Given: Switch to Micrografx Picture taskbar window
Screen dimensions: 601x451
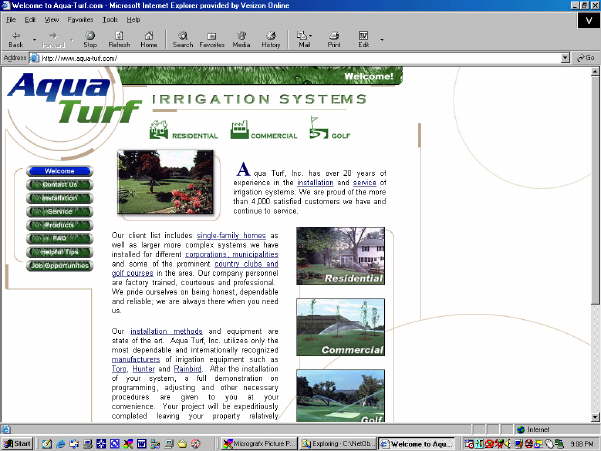Looking at the screenshot, I should click(258, 444).
